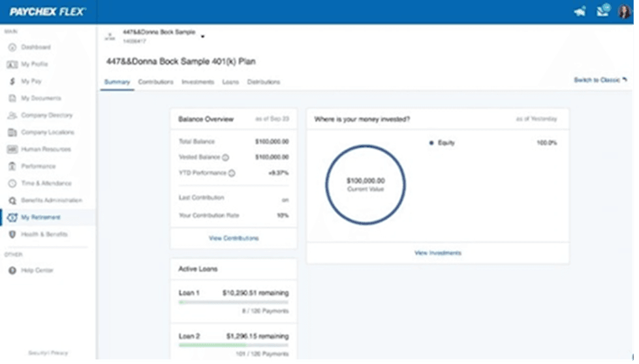Open the Distributions tab
639x364 pixels.
point(264,82)
